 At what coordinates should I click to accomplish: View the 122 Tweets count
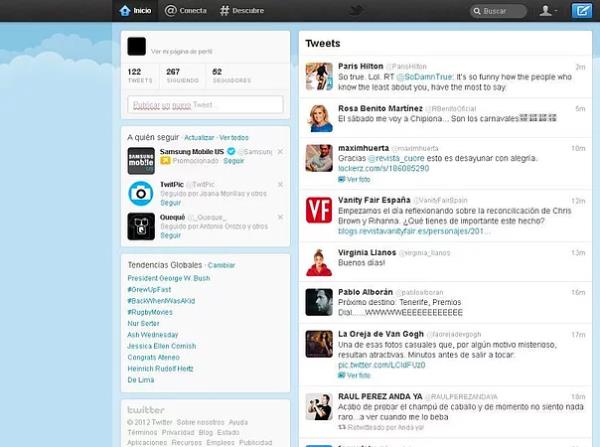[x=140, y=75]
